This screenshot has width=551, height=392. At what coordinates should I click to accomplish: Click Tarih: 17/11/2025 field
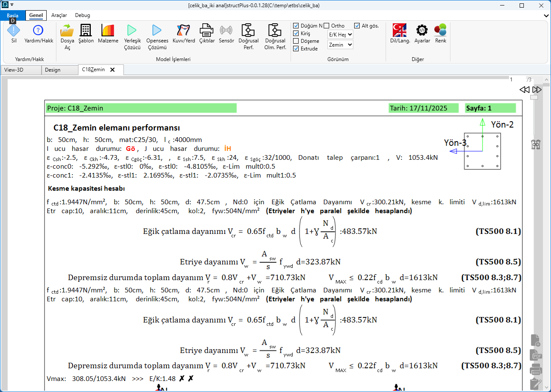[423, 108]
